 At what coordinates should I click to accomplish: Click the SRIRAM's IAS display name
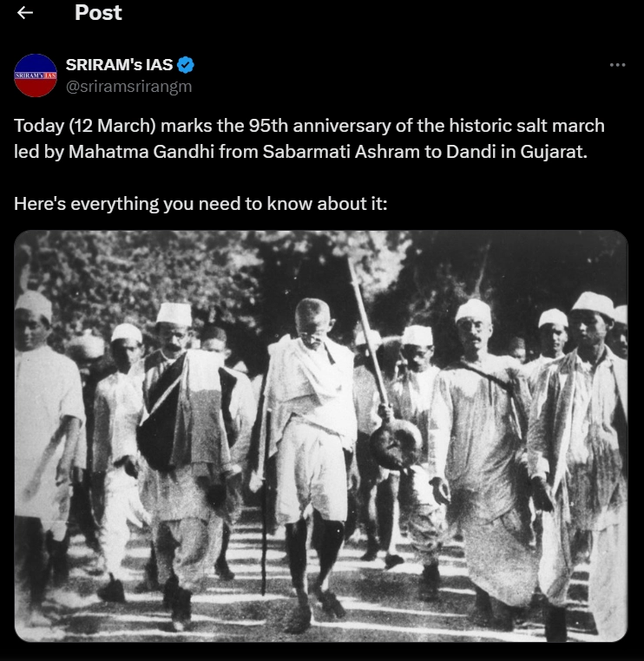119,65
